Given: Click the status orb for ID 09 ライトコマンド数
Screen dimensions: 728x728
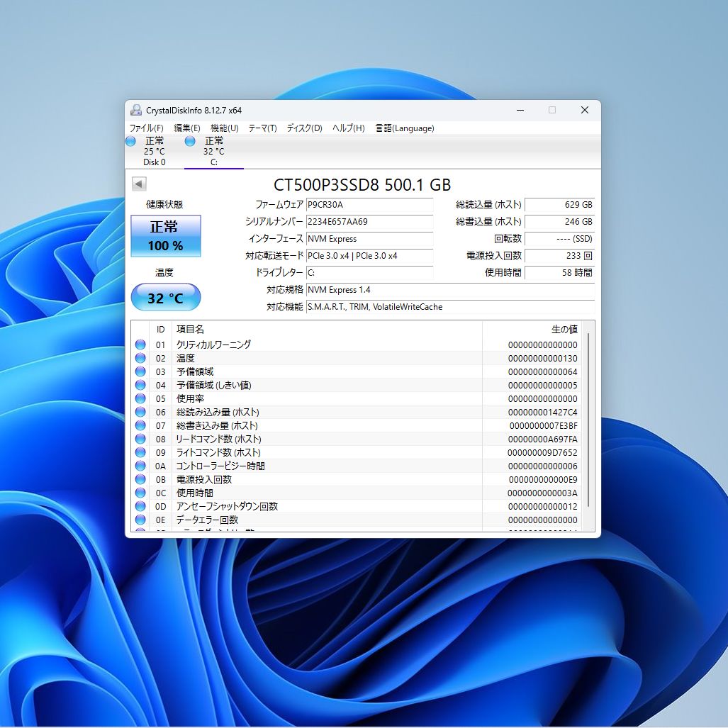Looking at the screenshot, I should tap(140, 452).
